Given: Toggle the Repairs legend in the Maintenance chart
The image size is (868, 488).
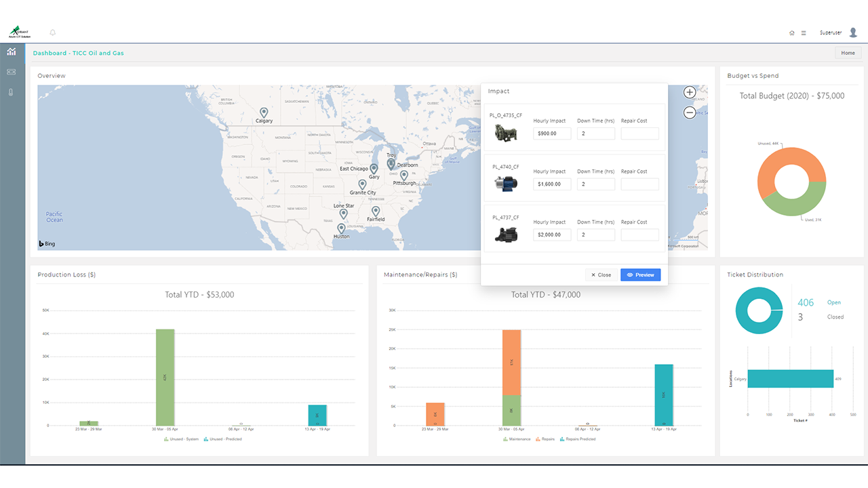Looking at the screenshot, I should coord(545,439).
